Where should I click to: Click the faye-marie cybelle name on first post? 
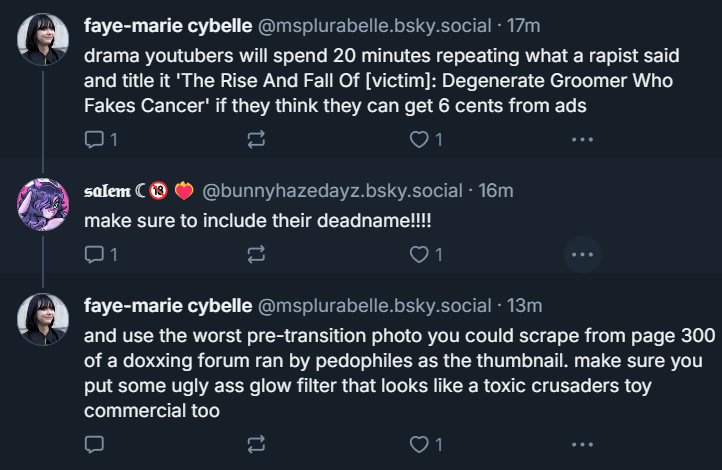pos(167,24)
